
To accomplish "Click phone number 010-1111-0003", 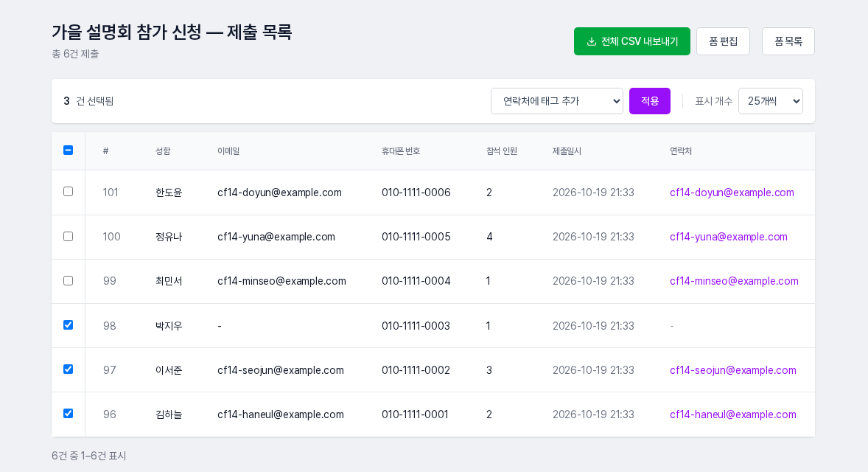I will click(416, 326).
